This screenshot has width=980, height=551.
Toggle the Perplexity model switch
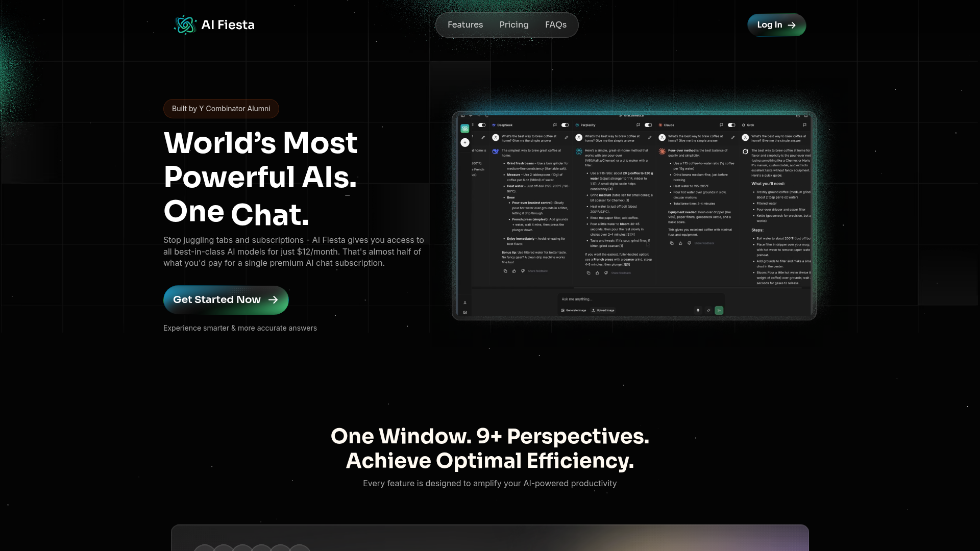648,125
